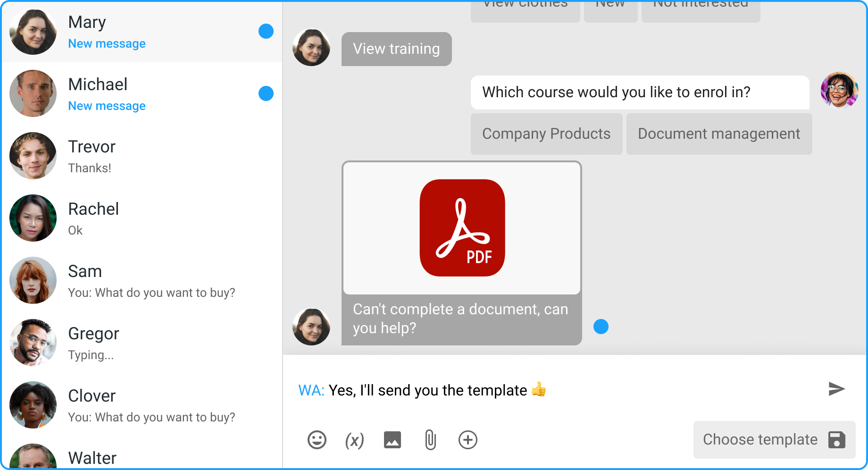
Task: Open Sam's conversation
Action: 142,280
